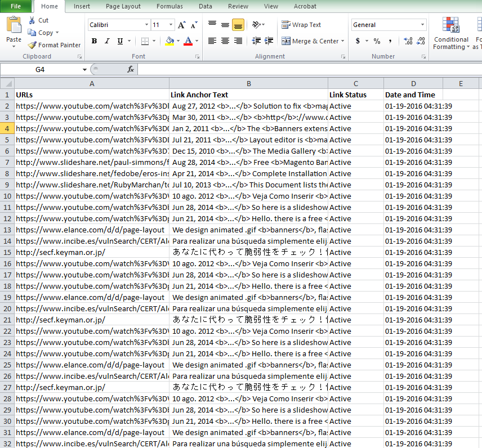Select cell with 'Link Anchor Text' header
The image size is (482, 448).
pyautogui.click(x=249, y=95)
